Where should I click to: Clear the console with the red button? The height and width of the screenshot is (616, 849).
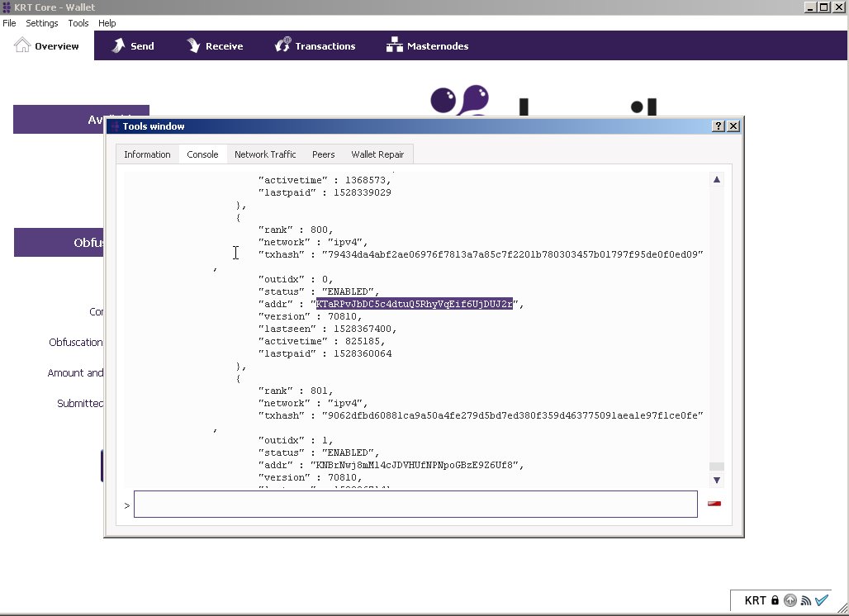point(714,504)
